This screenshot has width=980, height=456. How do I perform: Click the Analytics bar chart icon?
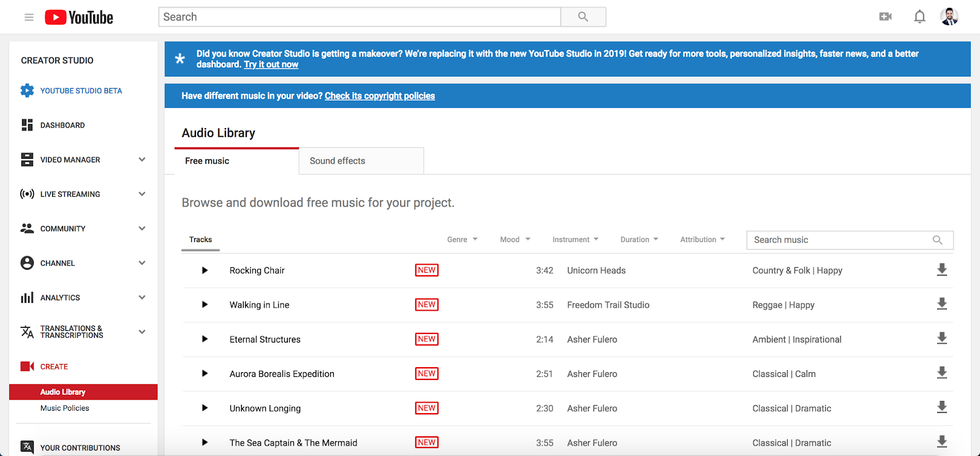[x=27, y=298]
